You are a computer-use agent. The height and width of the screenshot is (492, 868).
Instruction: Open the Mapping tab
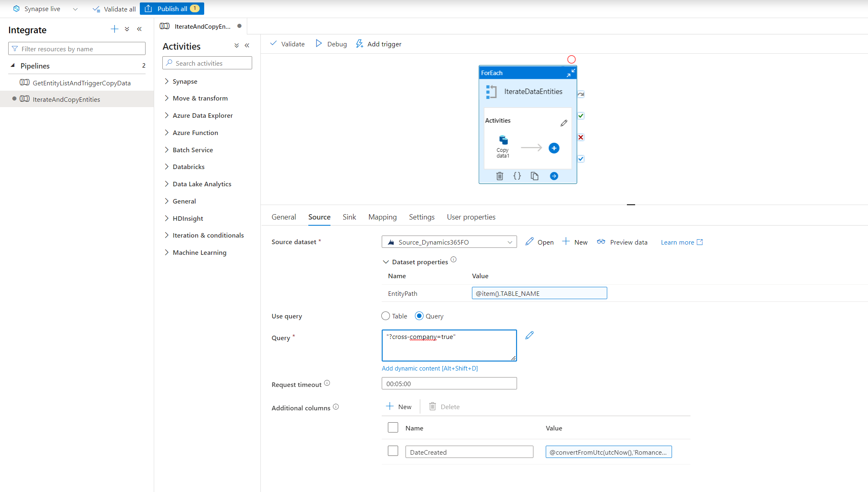(x=383, y=217)
